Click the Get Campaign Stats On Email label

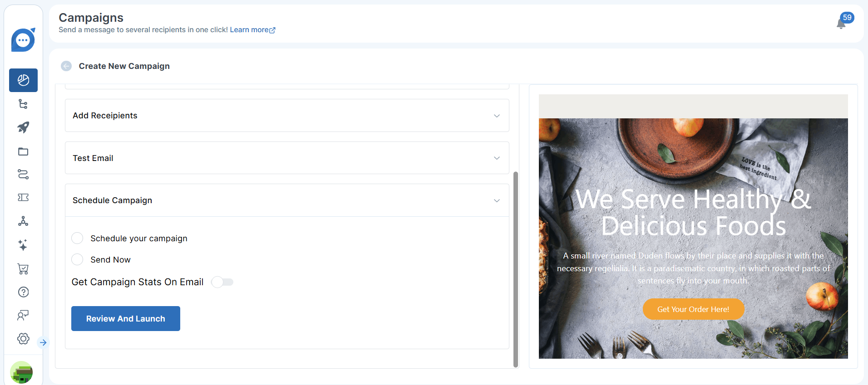point(138,282)
